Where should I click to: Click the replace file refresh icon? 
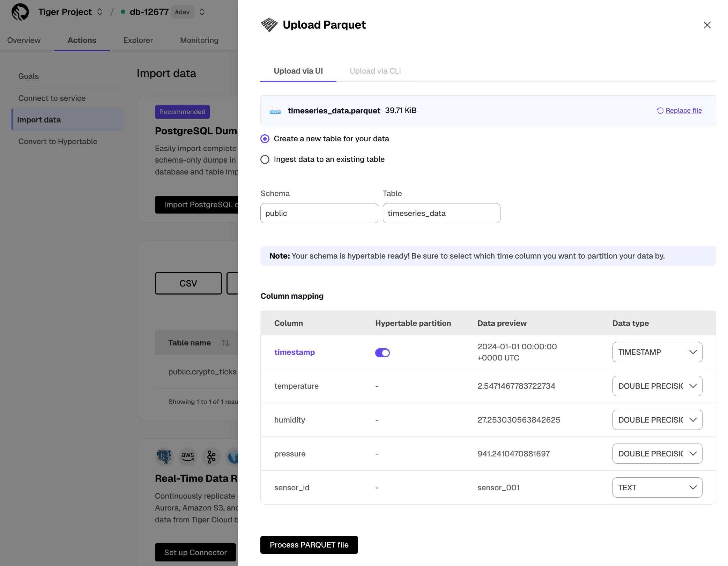(x=660, y=111)
